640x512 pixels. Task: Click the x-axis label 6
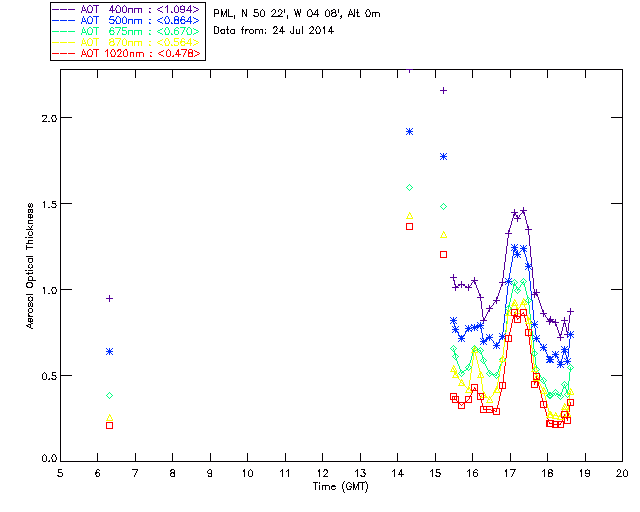(98, 473)
